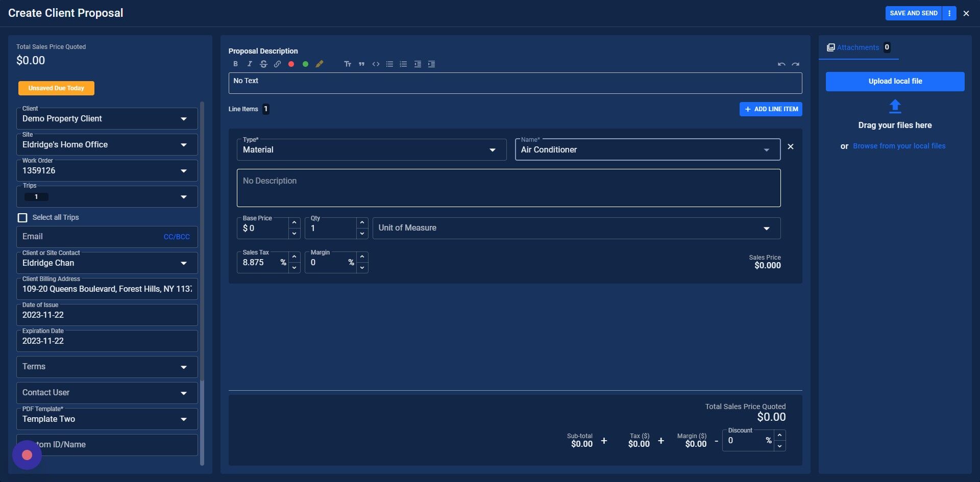Decrease the Base Price value
Image resolution: width=980 pixels, height=482 pixels.
coord(294,234)
